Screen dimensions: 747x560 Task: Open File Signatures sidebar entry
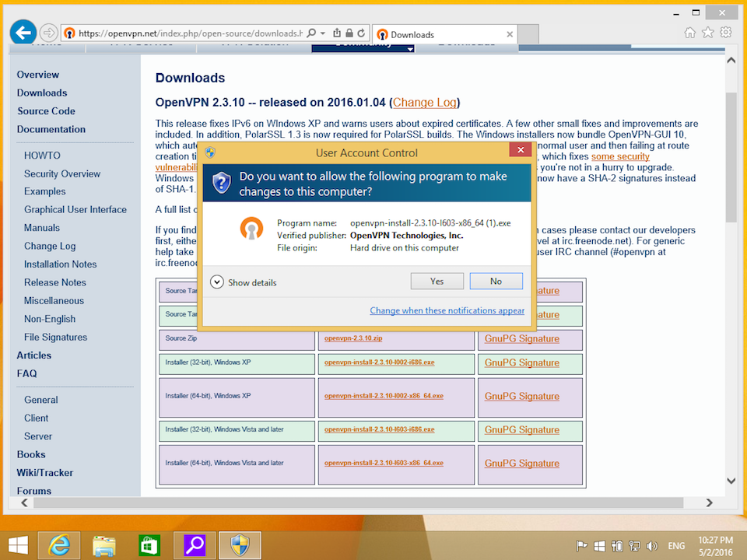[x=56, y=337]
